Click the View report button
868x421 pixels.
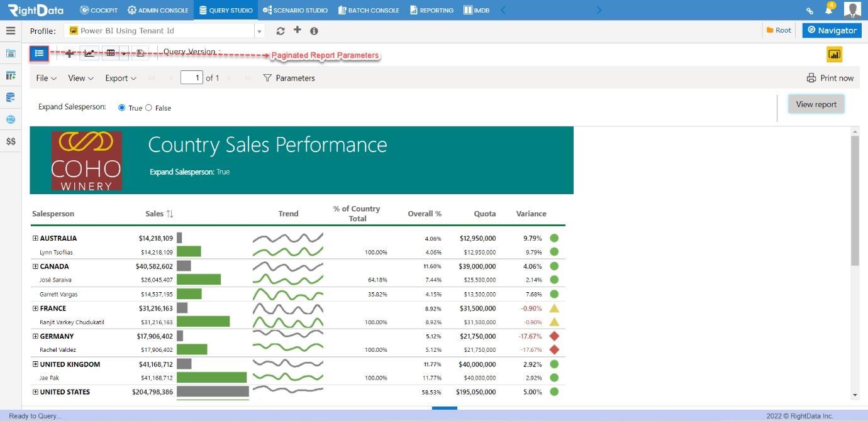click(816, 104)
